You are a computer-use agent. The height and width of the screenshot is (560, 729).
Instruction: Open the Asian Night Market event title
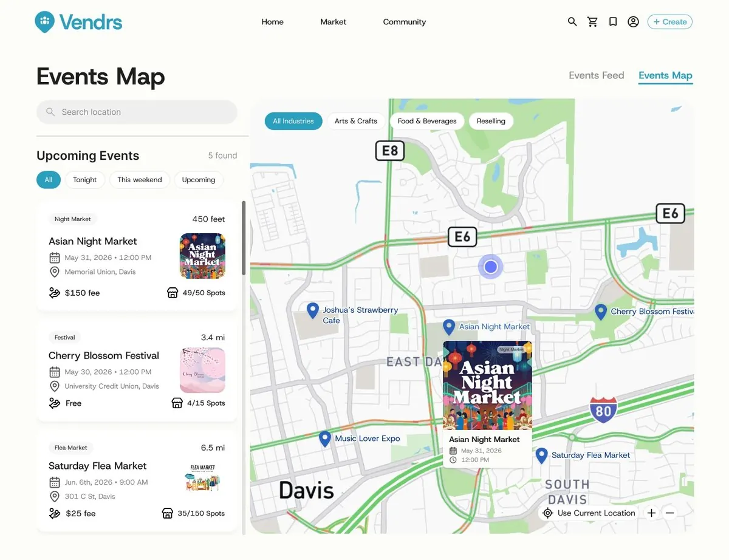click(93, 241)
